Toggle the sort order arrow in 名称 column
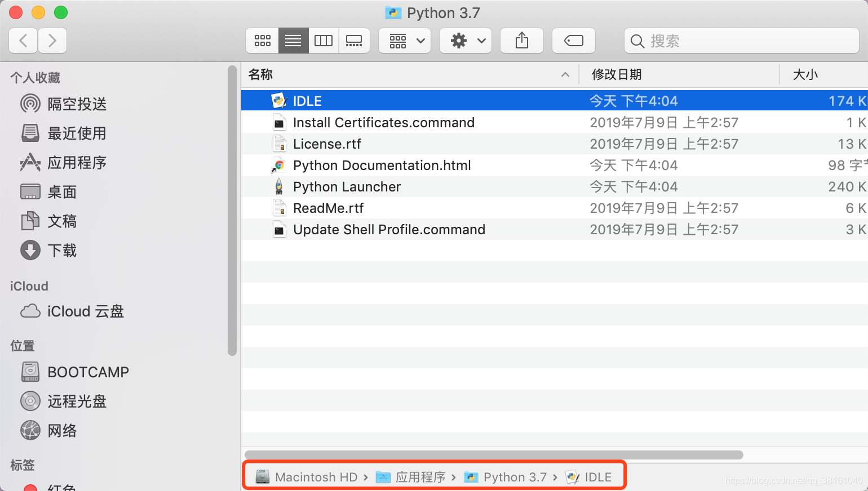The image size is (868, 491). [x=565, y=74]
